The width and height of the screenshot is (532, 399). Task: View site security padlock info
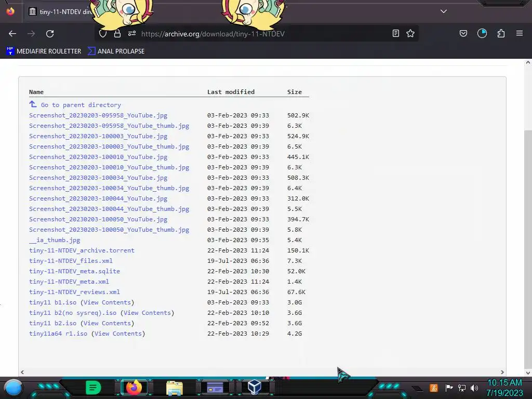[117, 34]
